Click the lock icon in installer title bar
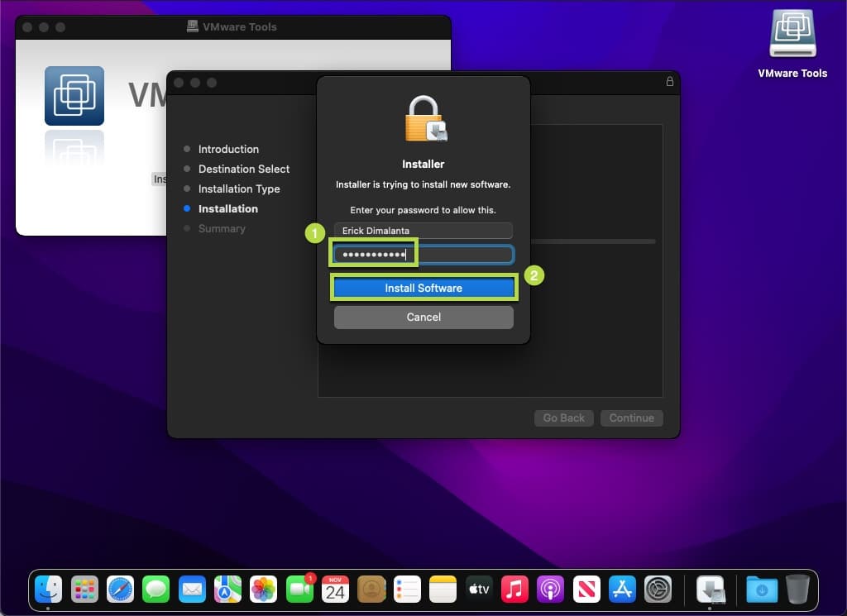This screenshot has width=847, height=616. [x=670, y=82]
